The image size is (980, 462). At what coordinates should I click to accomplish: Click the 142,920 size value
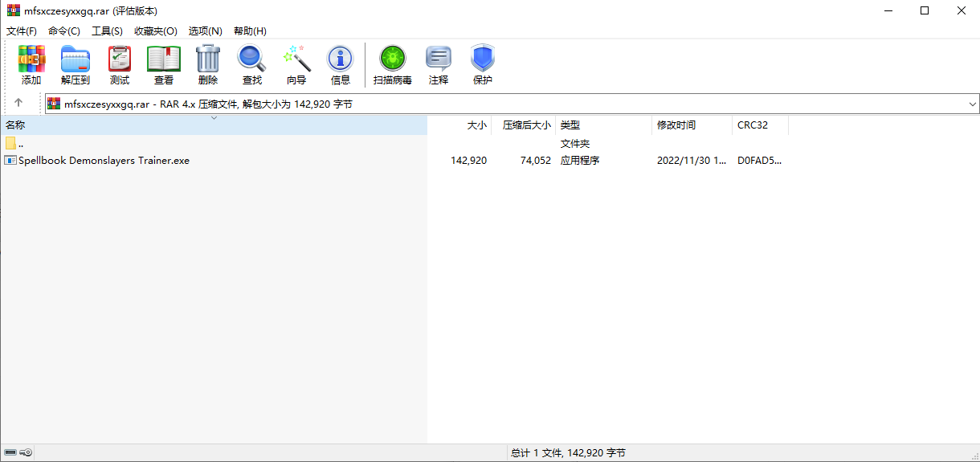(468, 160)
